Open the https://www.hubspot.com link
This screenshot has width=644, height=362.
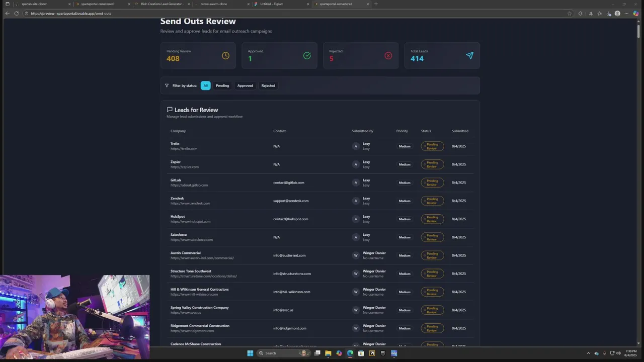[x=190, y=221]
